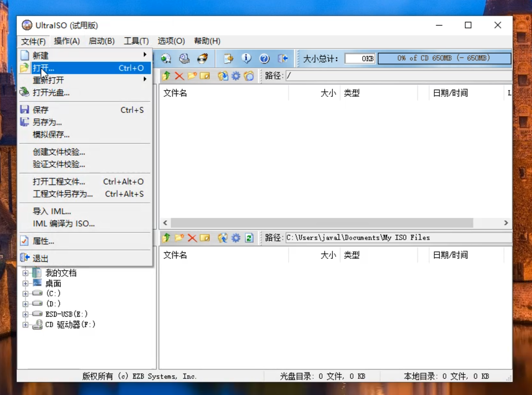Open the 新建 submenu
The height and width of the screenshot is (395, 532).
85,55
